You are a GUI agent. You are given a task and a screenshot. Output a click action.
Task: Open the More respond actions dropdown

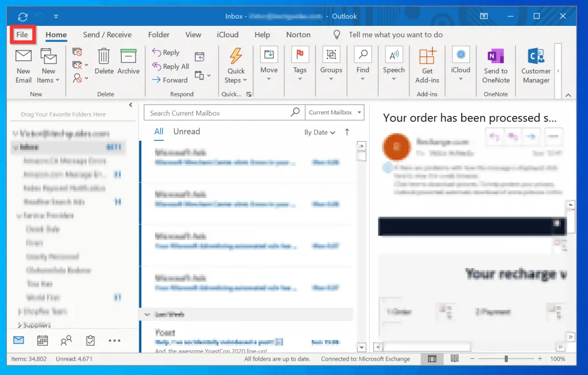(203, 75)
